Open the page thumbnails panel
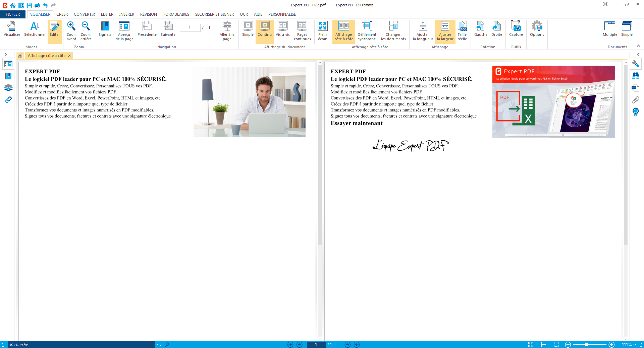 (8, 64)
